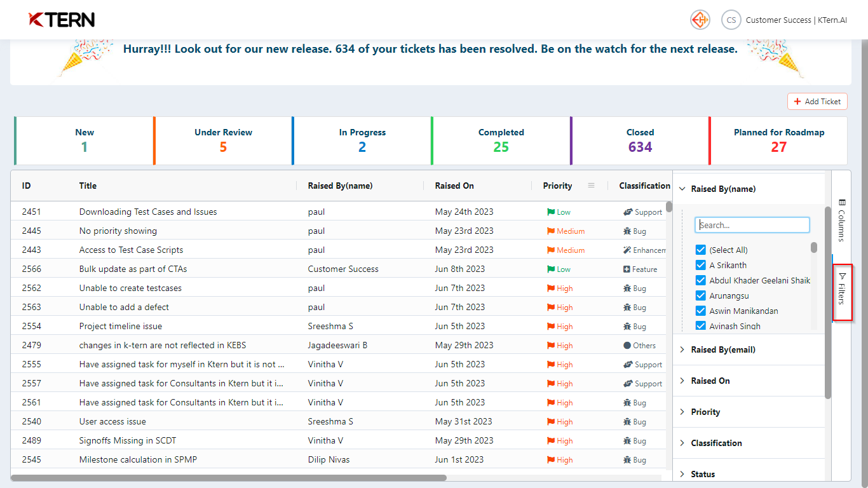Click High priority flag of ticket 2554
This screenshot has width=868, height=488.
click(551, 327)
